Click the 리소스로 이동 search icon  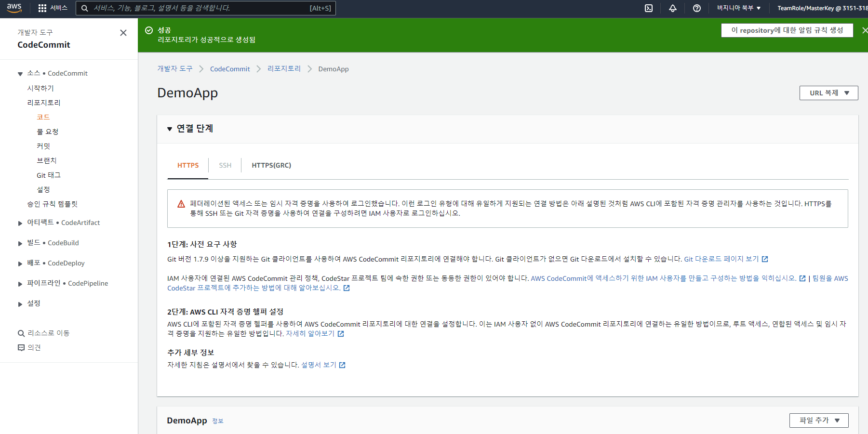[x=21, y=333]
